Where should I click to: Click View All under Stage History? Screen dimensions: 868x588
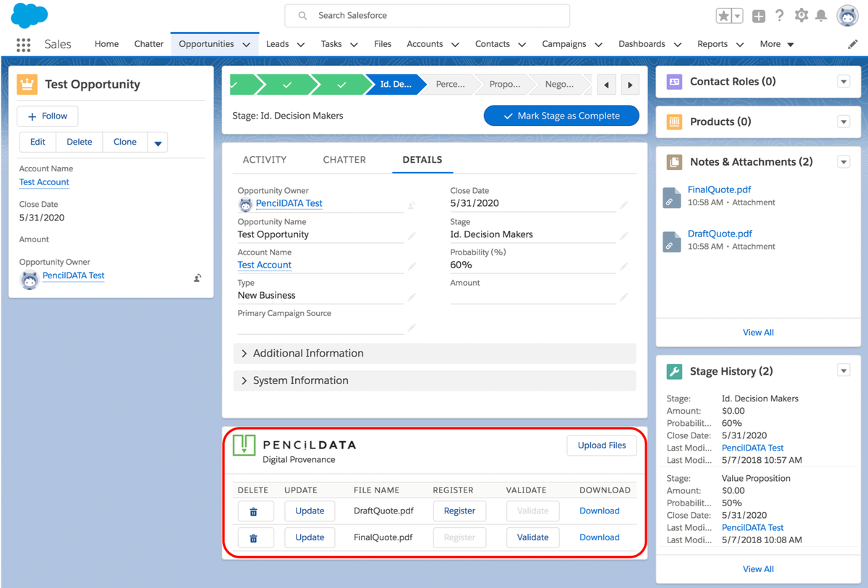click(x=758, y=569)
